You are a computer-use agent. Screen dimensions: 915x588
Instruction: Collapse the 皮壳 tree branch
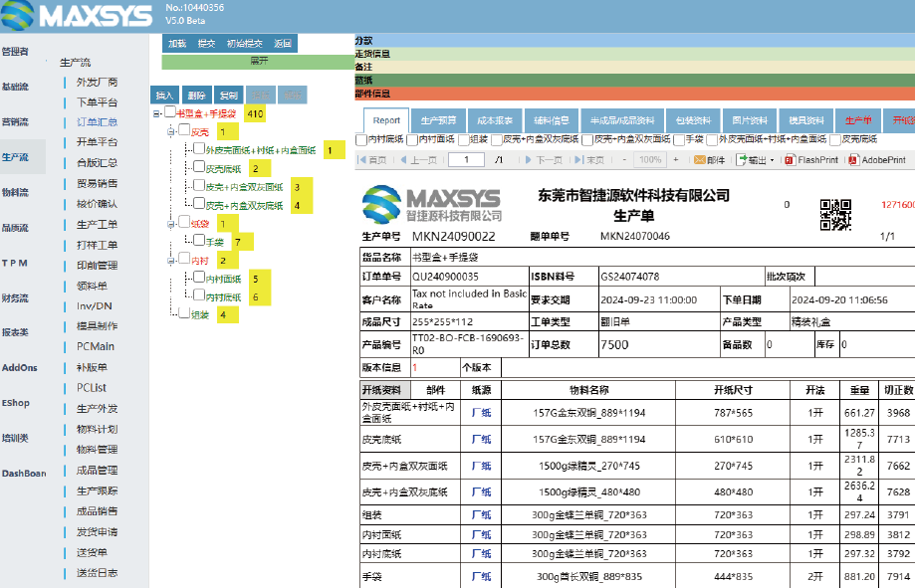click(171, 132)
